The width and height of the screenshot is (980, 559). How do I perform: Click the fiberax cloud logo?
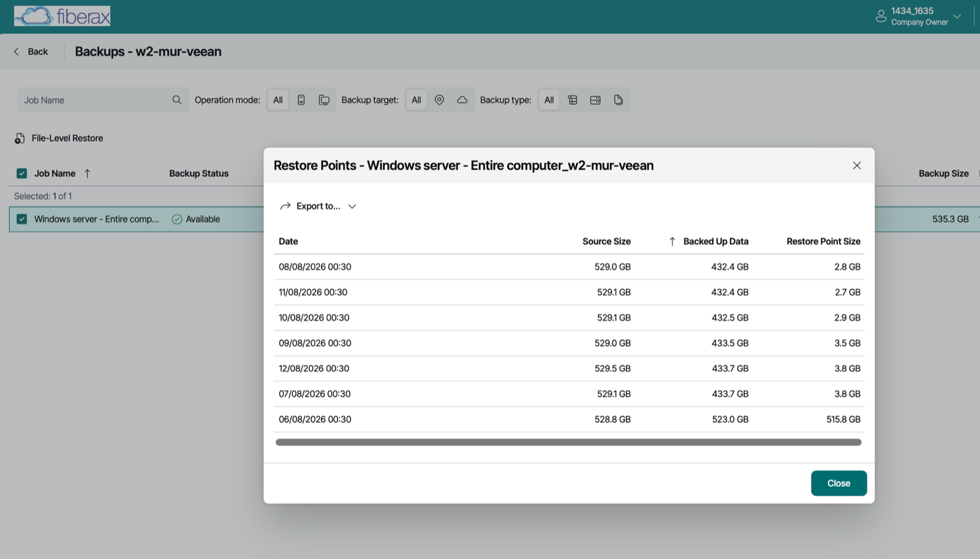click(x=62, y=16)
